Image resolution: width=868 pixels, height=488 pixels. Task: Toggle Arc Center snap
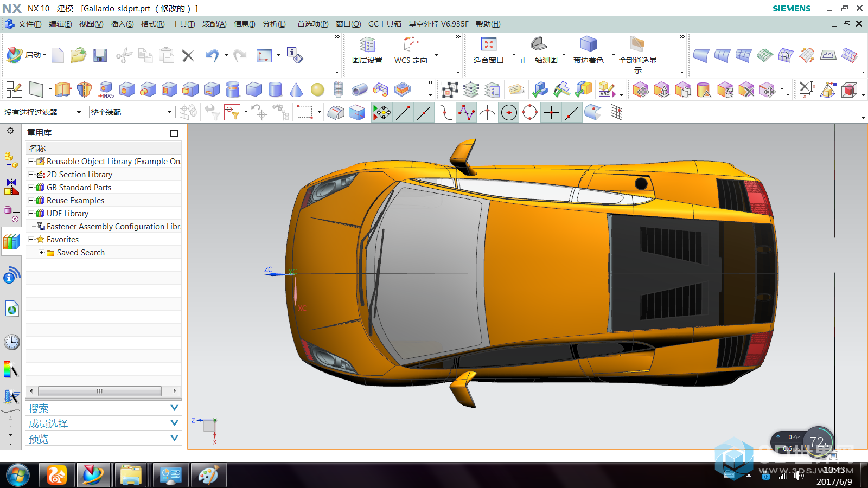pyautogui.click(x=509, y=113)
